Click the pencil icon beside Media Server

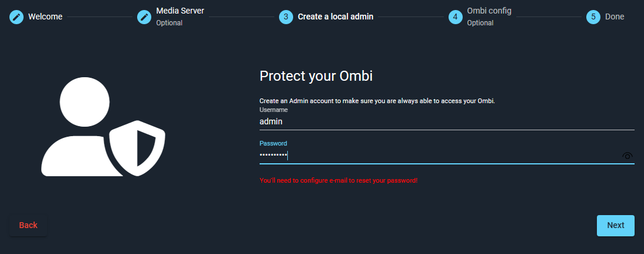[x=144, y=17]
